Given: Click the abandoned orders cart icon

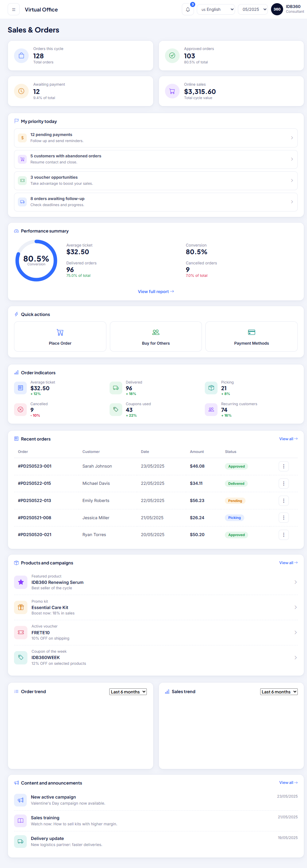Looking at the screenshot, I should coord(22,159).
